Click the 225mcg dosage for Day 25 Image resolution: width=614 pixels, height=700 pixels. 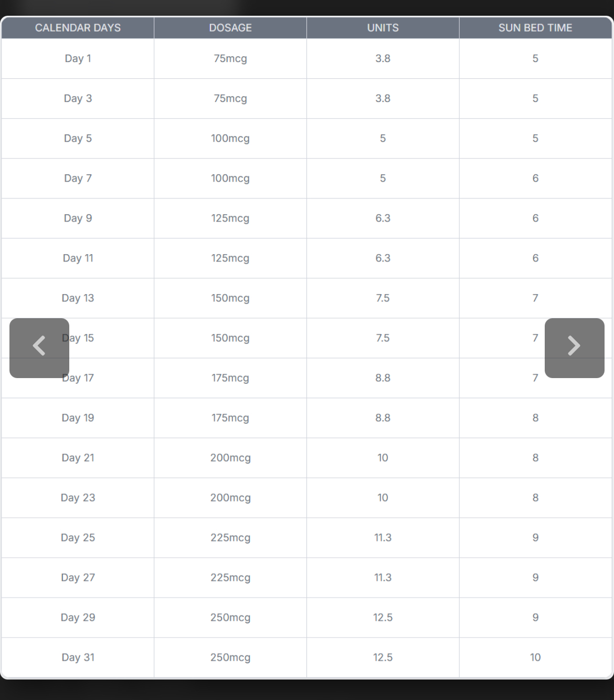230,537
